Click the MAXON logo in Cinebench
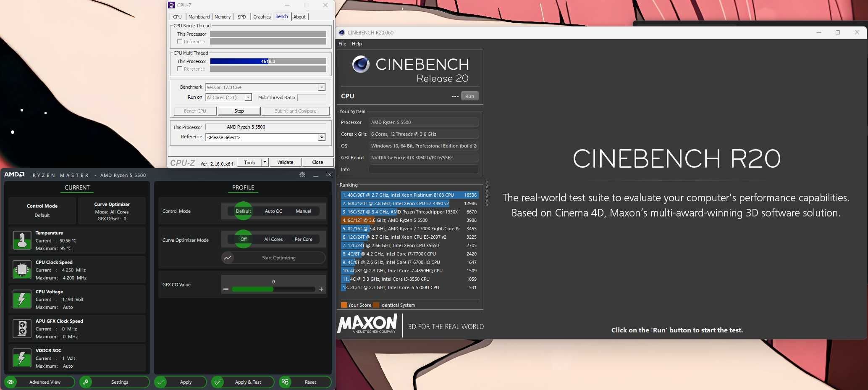 367,324
